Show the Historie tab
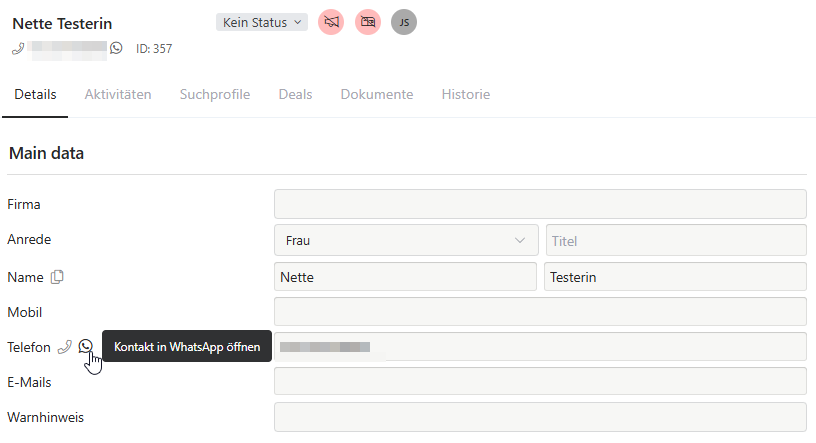 [x=466, y=95]
